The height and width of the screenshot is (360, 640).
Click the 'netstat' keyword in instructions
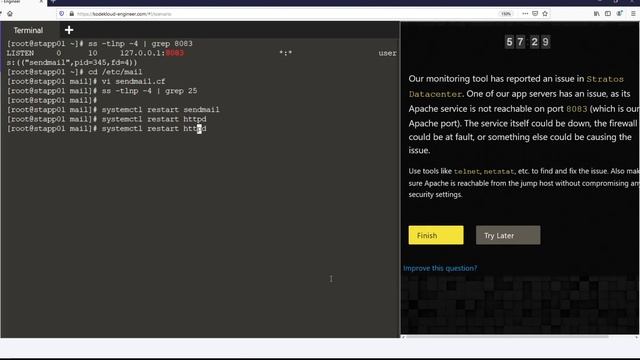[499, 171]
